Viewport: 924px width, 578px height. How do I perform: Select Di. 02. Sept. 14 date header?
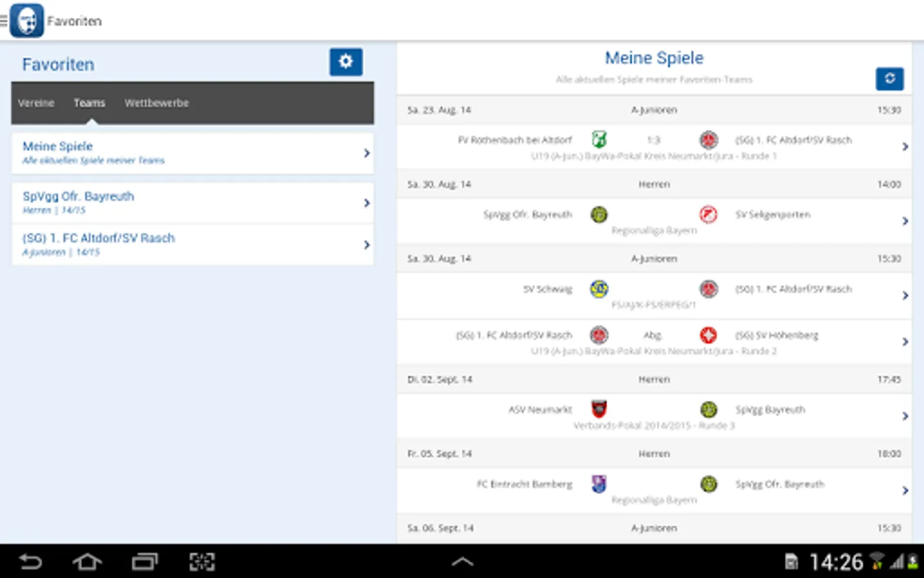(440, 380)
